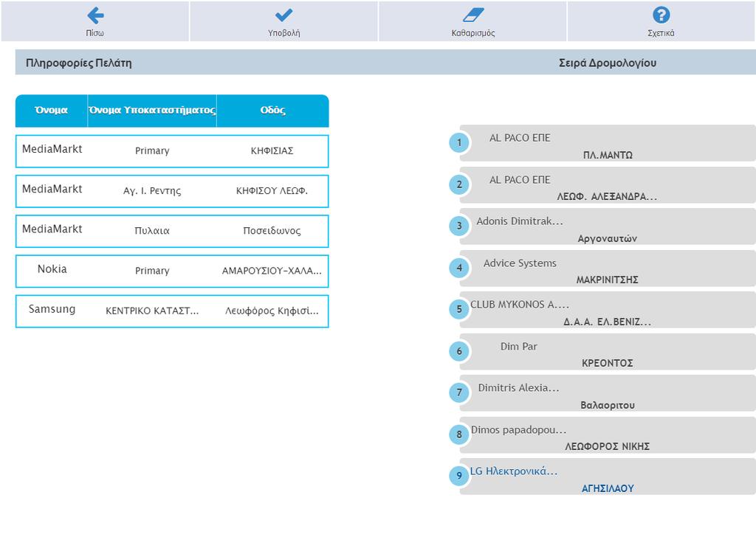Click route number 3 badge
This screenshot has width=756, height=554.
click(459, 226)
